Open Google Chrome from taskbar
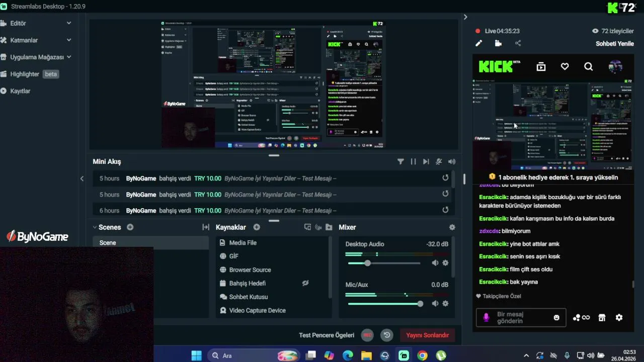 422,355
